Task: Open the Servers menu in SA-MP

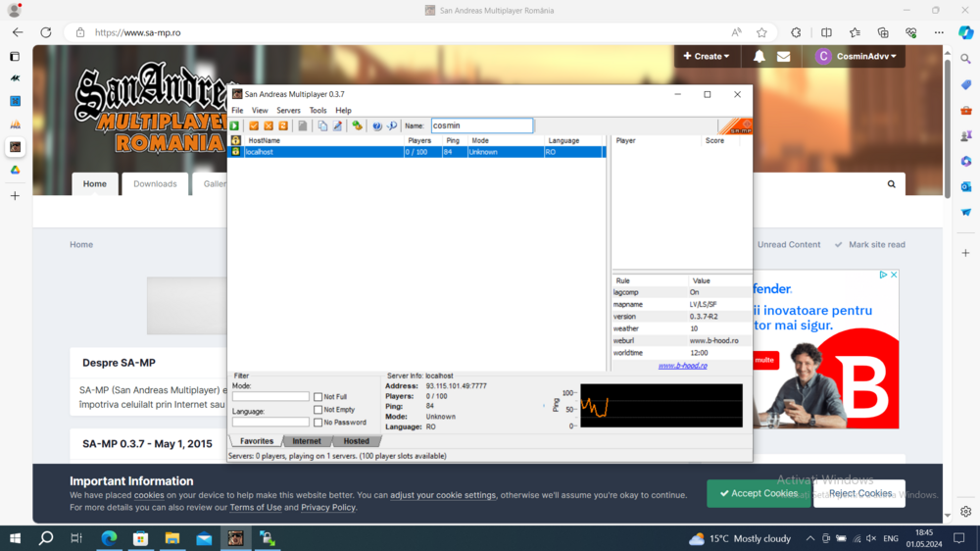Action: pos(288,110)
